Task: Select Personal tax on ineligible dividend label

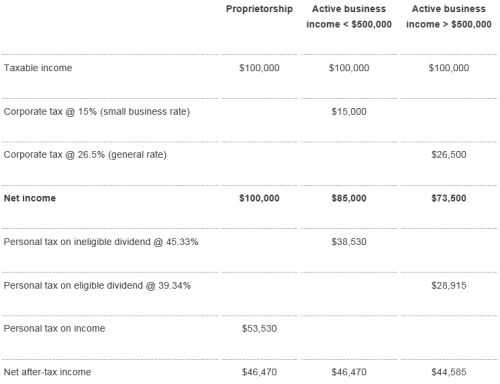Action: coord(101,242)
